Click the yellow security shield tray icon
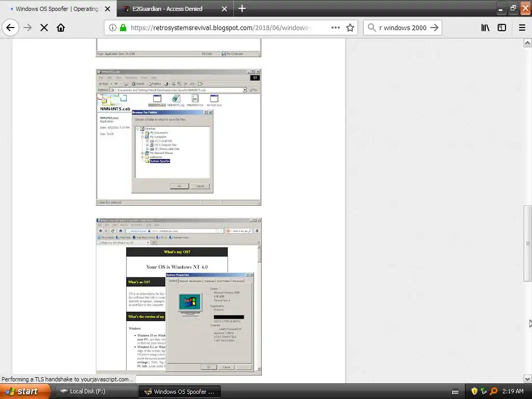This screenshot has width=532, height=399. pos(474,391)
